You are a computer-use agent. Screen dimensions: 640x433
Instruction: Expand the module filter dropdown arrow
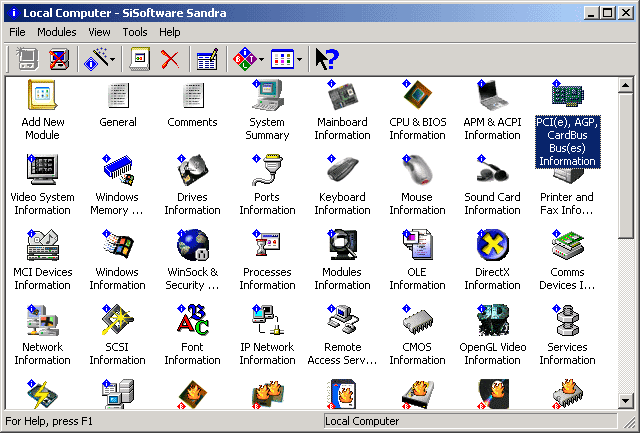(261, 59)
